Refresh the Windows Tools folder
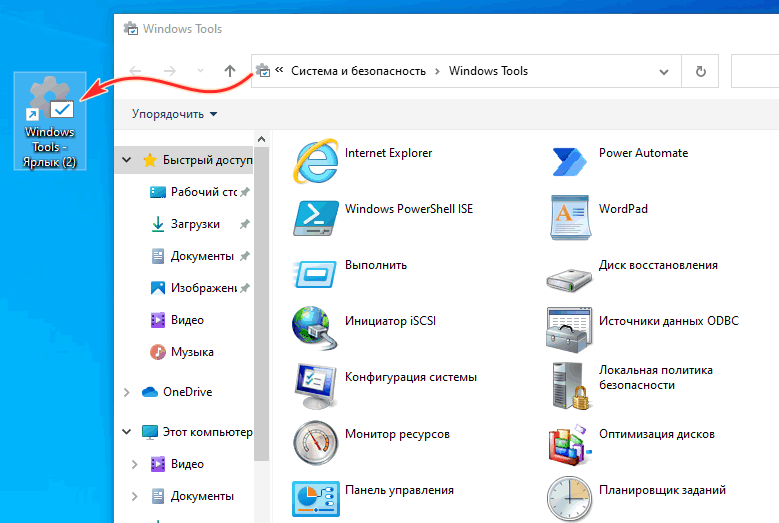 coord(701,72)
